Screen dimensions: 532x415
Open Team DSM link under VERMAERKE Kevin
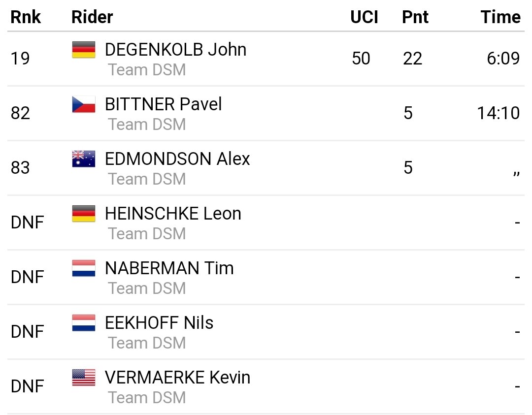[x=147, y=398]
